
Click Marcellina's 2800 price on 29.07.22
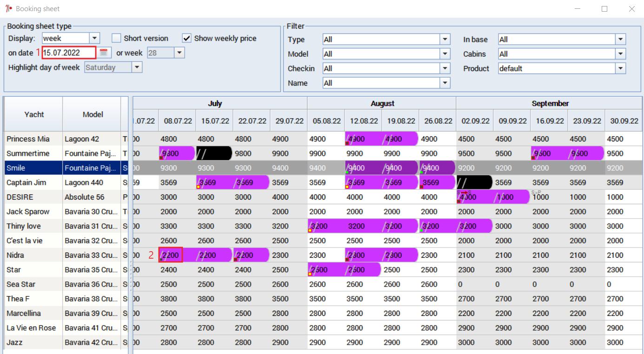point(289,313)
